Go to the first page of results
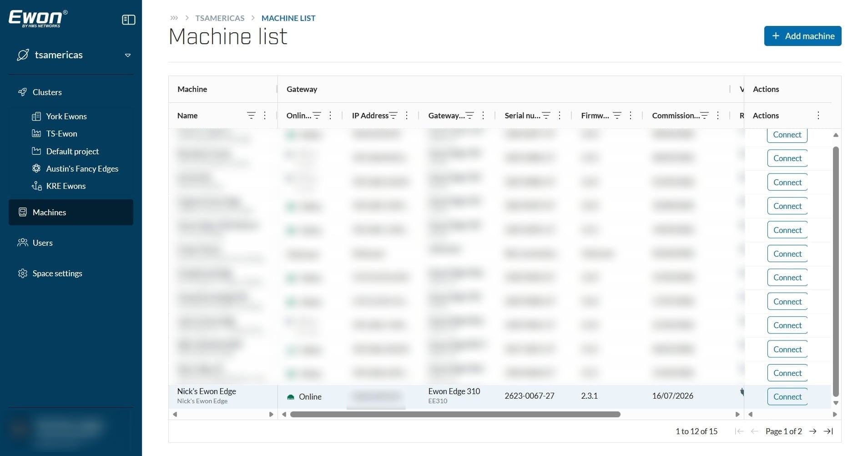 (x=739, y=431)
